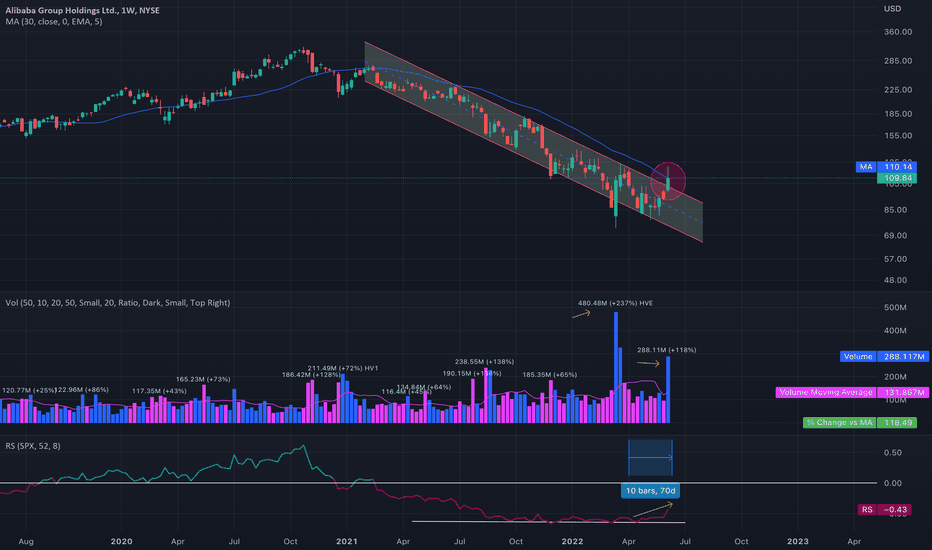The image size is (932, 550).
Task: Click the RS -0.43 value tag
Action: [883, 510]
